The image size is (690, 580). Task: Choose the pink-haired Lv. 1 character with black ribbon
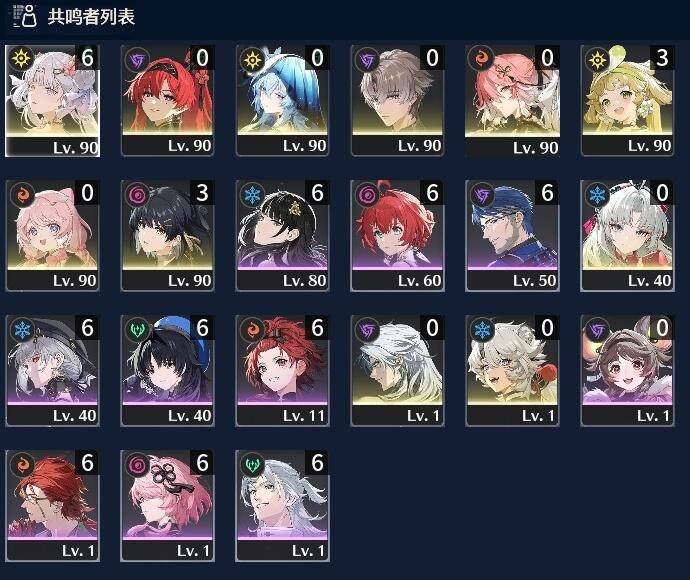pos(167,506)
